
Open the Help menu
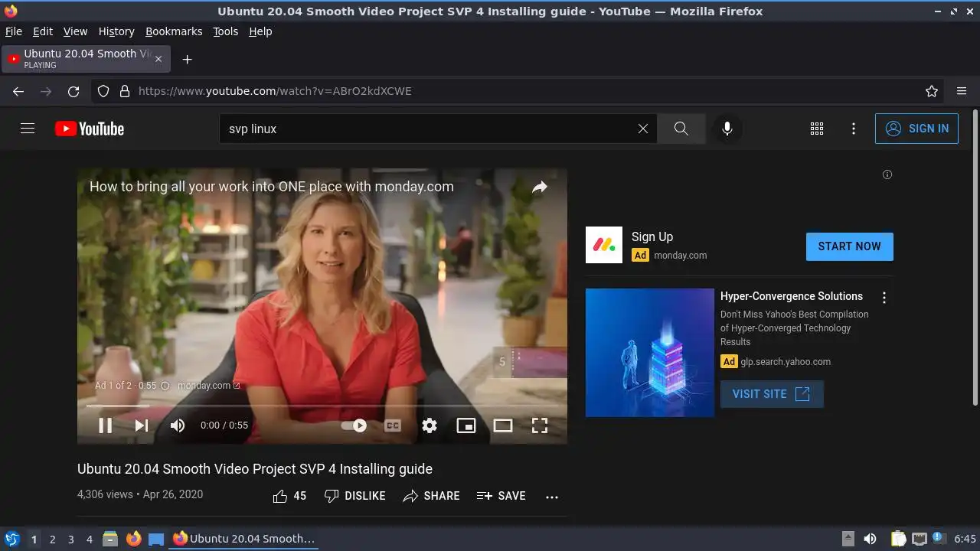[x=260, y=31]
